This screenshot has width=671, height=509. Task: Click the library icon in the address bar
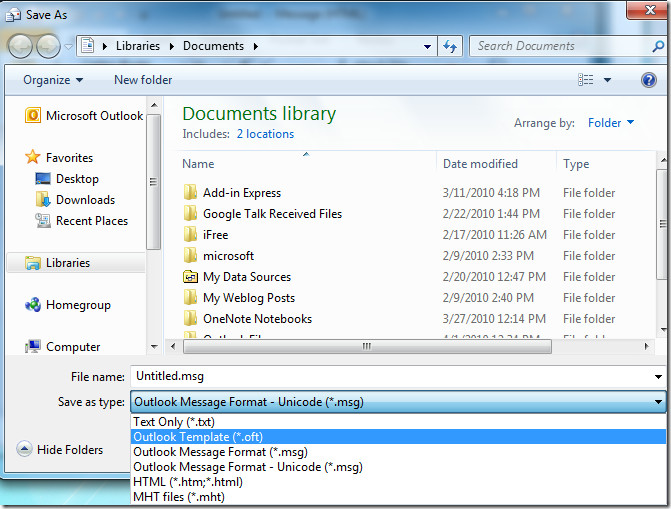tap(88, 45)
